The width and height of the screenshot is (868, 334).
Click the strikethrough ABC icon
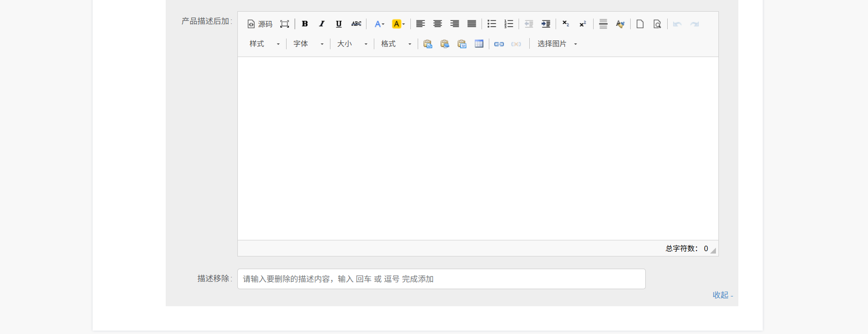tap(356, 24)
